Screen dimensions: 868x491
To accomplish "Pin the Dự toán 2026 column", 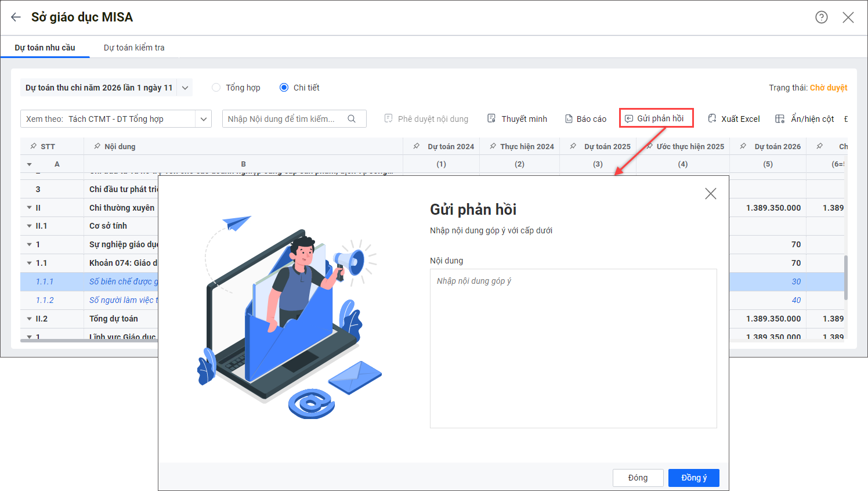I will pos(743,146).
